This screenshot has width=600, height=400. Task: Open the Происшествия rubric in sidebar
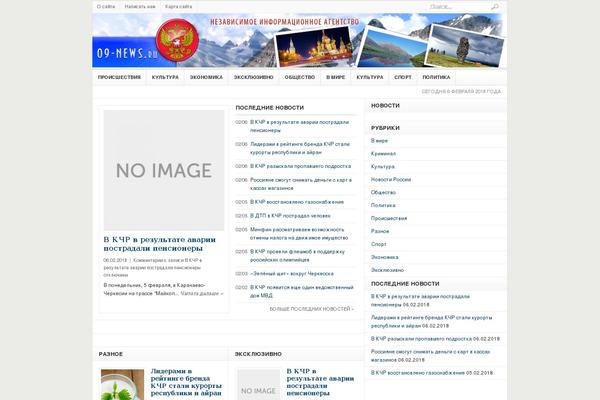[x=389, y=218]
